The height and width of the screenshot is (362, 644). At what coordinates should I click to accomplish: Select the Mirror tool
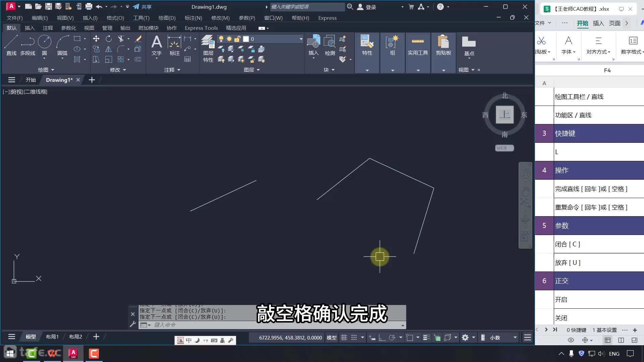109,49
